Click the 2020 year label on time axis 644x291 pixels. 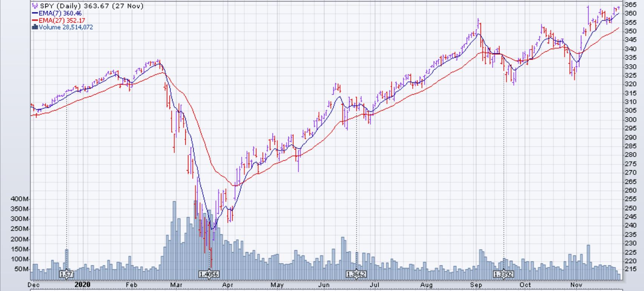click(82, 285)
